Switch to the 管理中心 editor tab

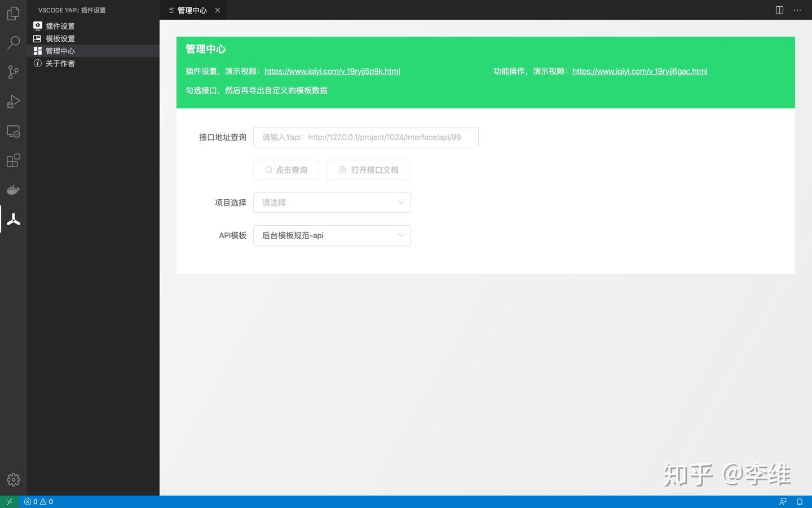pos(192,10)
